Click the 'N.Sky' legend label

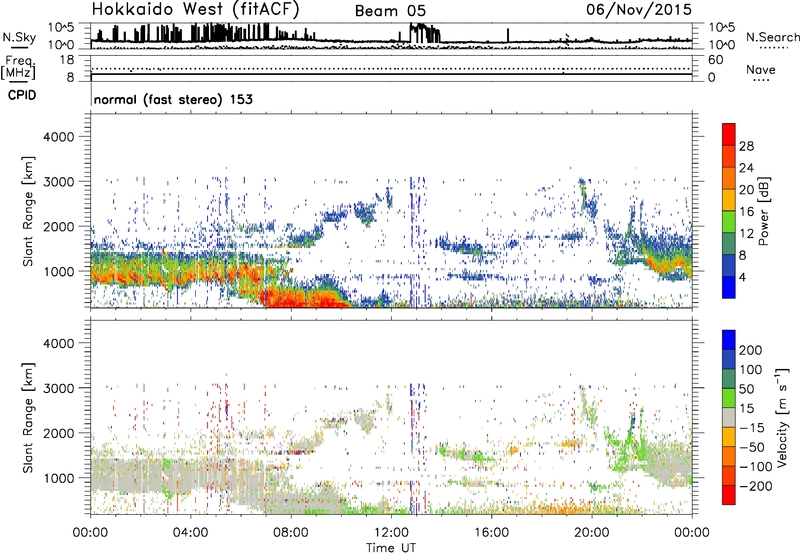[x=19, y=37]
